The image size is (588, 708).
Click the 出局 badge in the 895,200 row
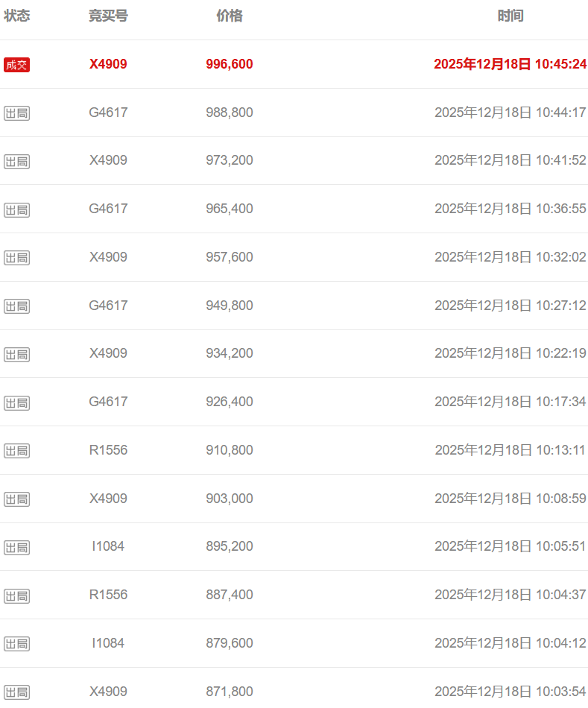pyautogui.click(x=16, y=547)
